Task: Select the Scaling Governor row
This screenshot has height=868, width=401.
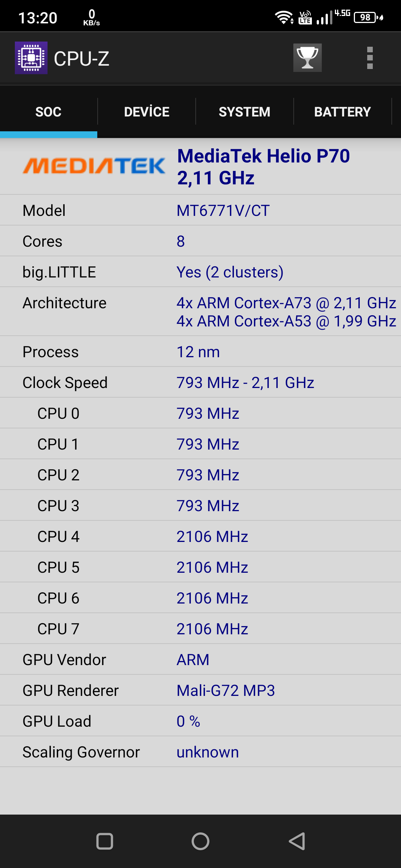Action: pyautogui.click(x=200, y=752)
